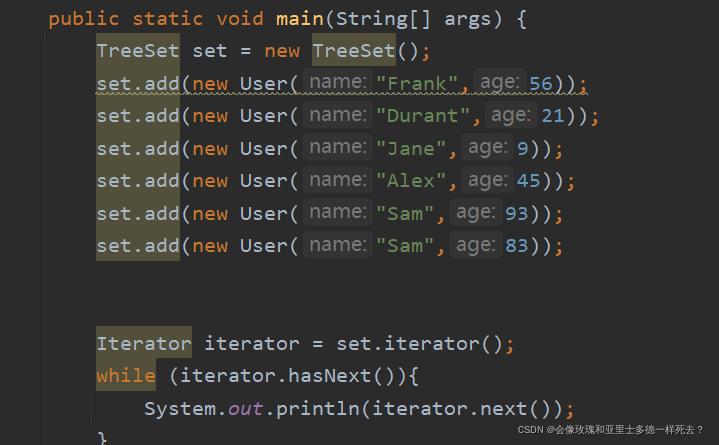Click the "set" variable name in declaration
Viewport: 719px width, 445px height.
pyautogui.click(x=210, y=50)
